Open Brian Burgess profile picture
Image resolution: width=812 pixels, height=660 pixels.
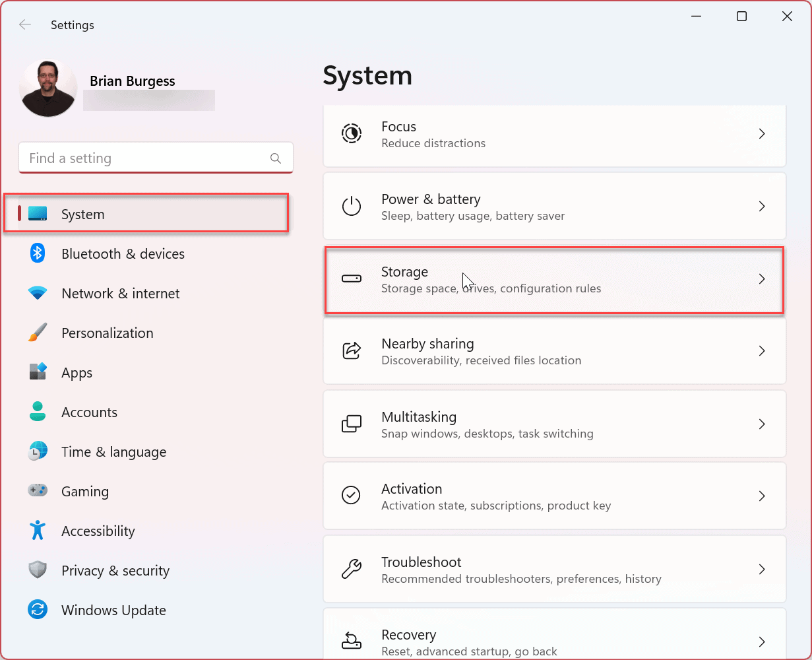(x=49, y=88)
